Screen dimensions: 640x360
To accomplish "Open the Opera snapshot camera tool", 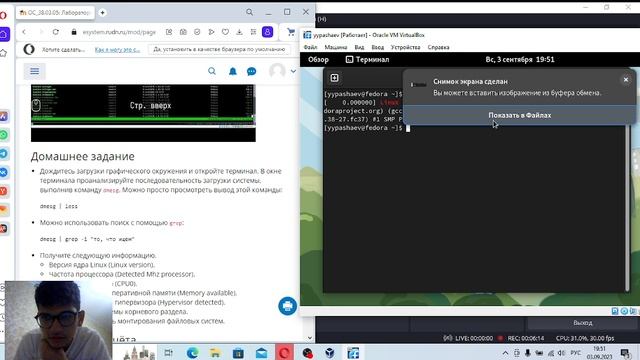I will [x=183, y=32].
